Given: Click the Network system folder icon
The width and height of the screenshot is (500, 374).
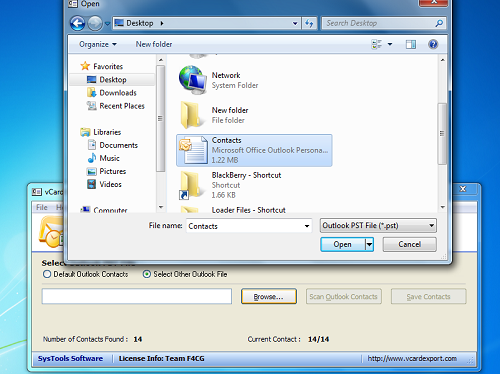Looking at the screenshot, I should point(193,80).
